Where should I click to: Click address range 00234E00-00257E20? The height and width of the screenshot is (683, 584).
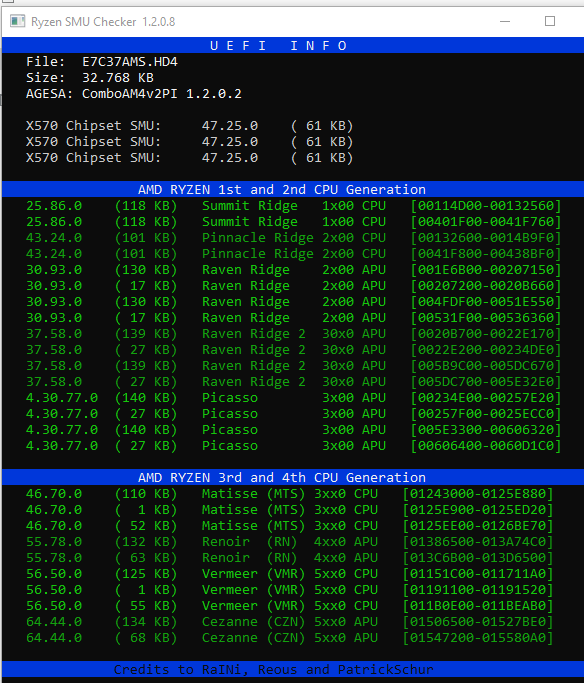point(486,398)
